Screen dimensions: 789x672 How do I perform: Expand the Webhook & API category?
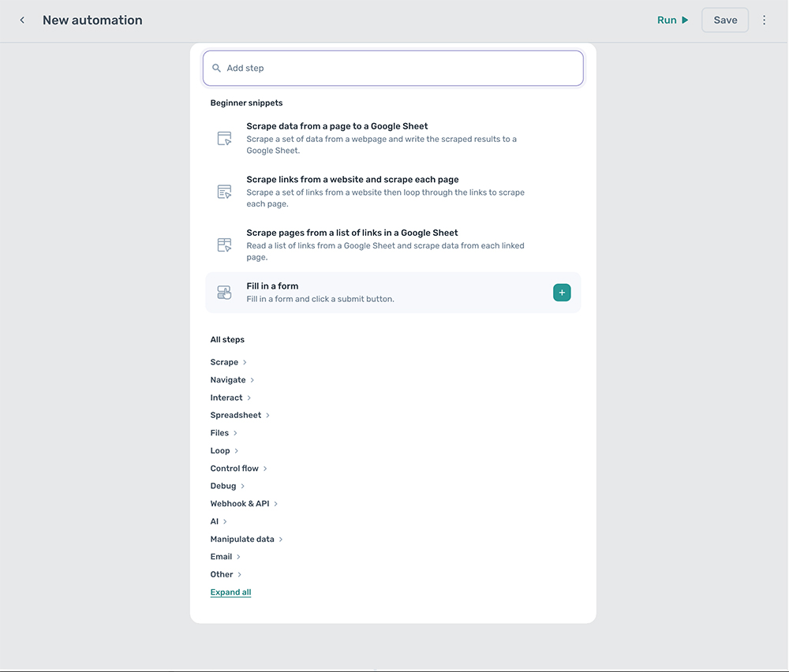pyautogui.click(x=244, y=503)
